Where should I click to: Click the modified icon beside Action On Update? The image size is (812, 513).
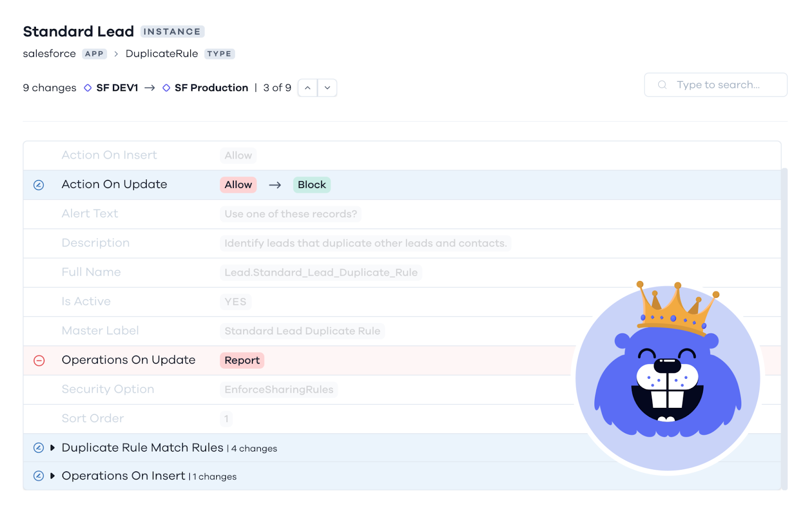pos(39,185)
